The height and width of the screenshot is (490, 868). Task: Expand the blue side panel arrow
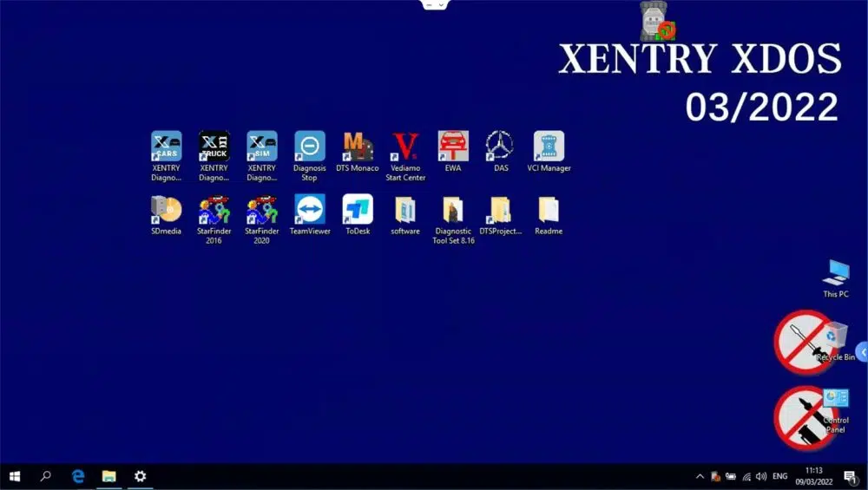(x=863, y=352)
